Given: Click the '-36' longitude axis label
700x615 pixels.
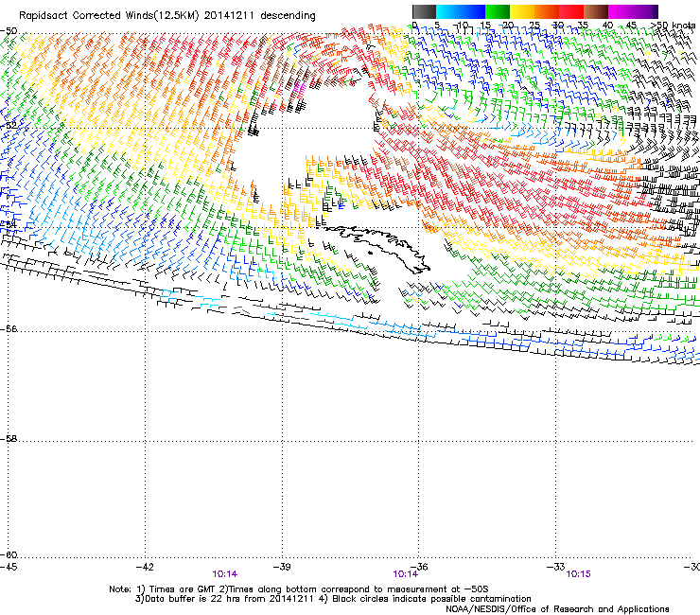Looking at the screenshot, I should tap(419, 567).
